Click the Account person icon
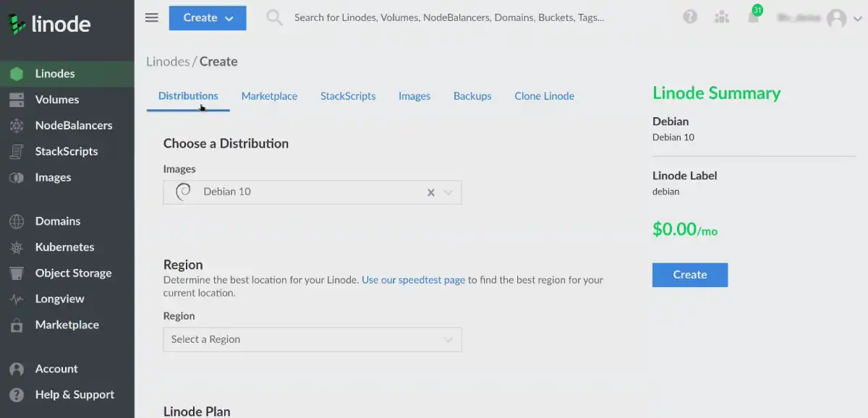Screen dimensions: 868x418 [17, 369]
